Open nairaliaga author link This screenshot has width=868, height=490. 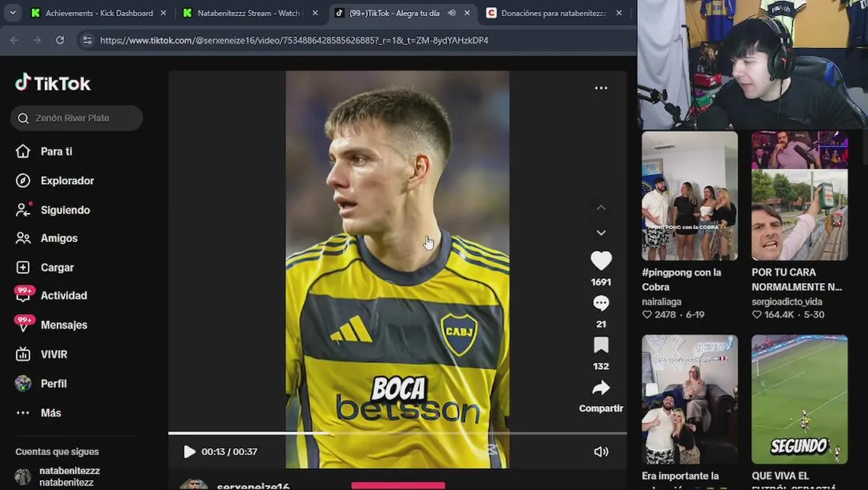662,301
